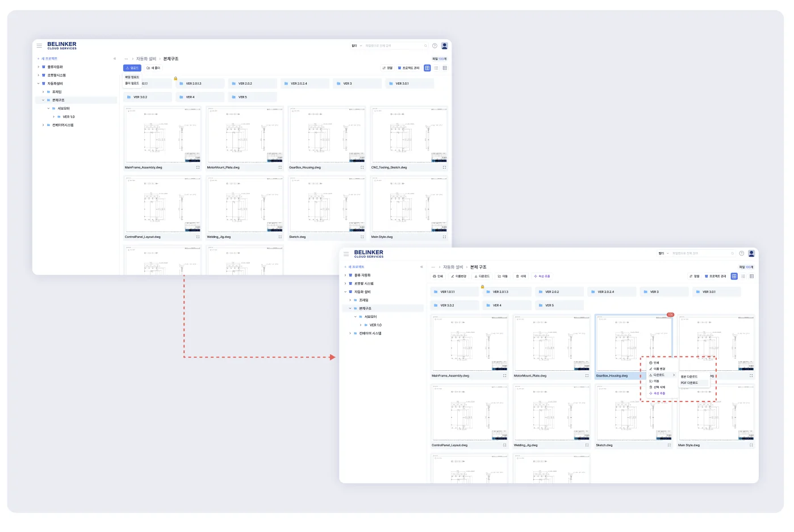
Task: Open the 필터 dropdown in the back window
Action: point(356,46)
